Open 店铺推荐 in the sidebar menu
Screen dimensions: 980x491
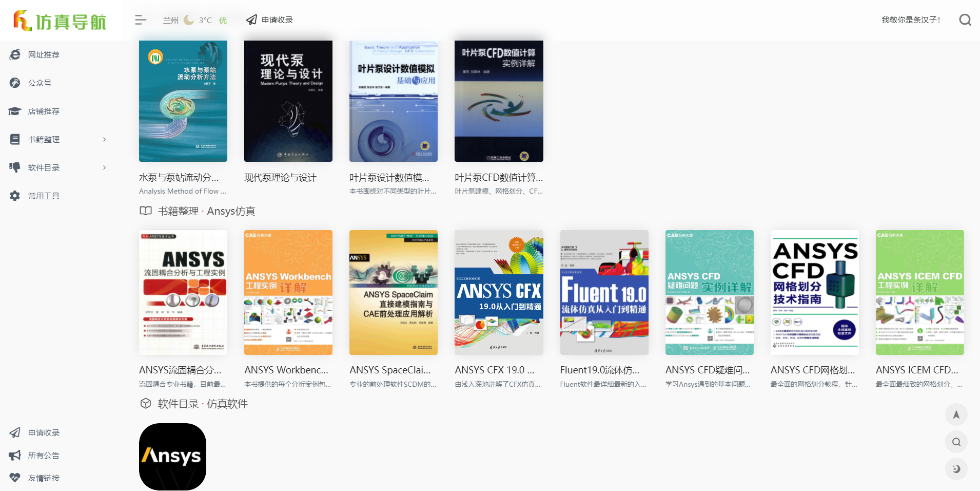pyautogui.click(x=44, y=111)
